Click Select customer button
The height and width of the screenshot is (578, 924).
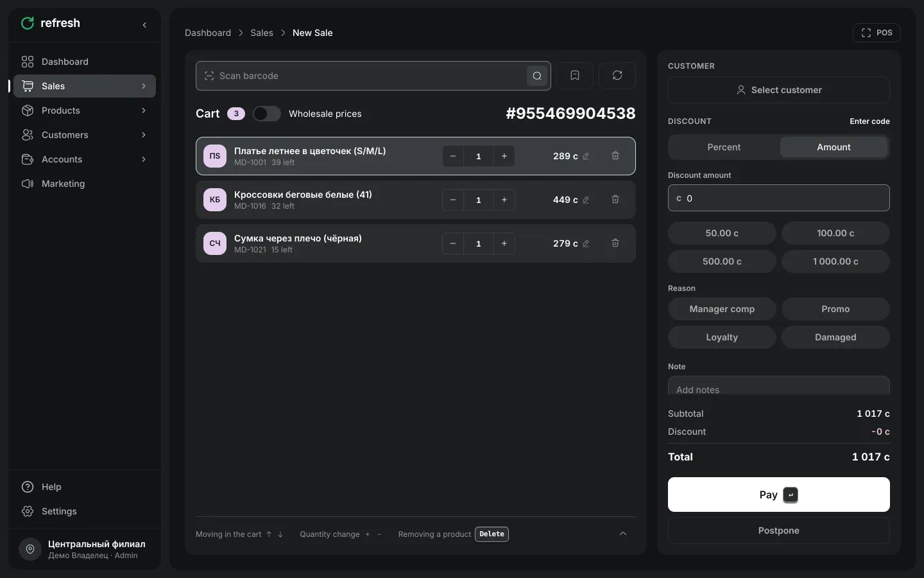pos(779,90)
